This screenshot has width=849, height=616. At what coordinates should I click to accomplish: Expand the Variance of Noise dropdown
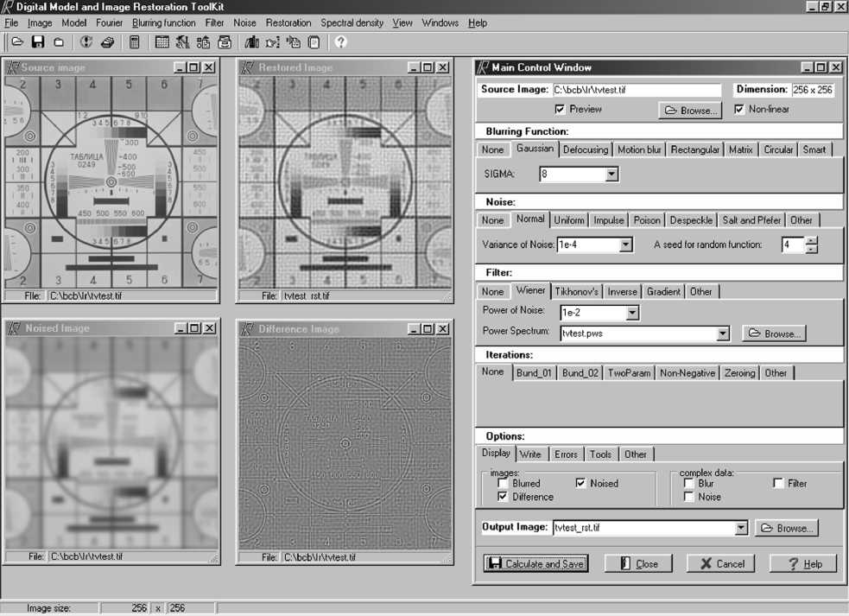click(x=626, y=244)
